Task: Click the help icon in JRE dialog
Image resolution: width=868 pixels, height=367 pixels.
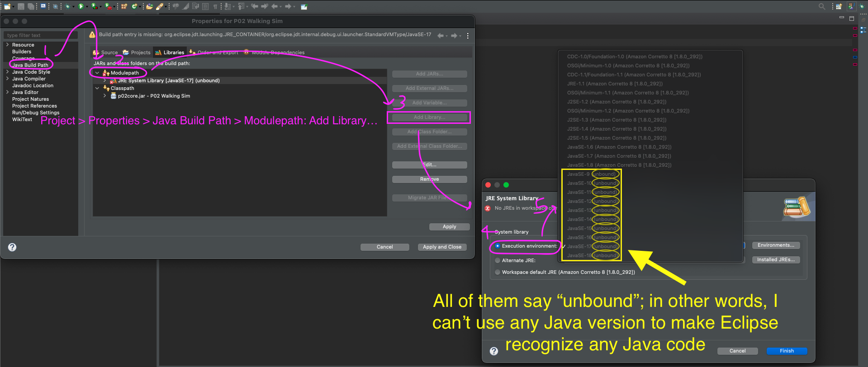Action: tap(494, 351)
